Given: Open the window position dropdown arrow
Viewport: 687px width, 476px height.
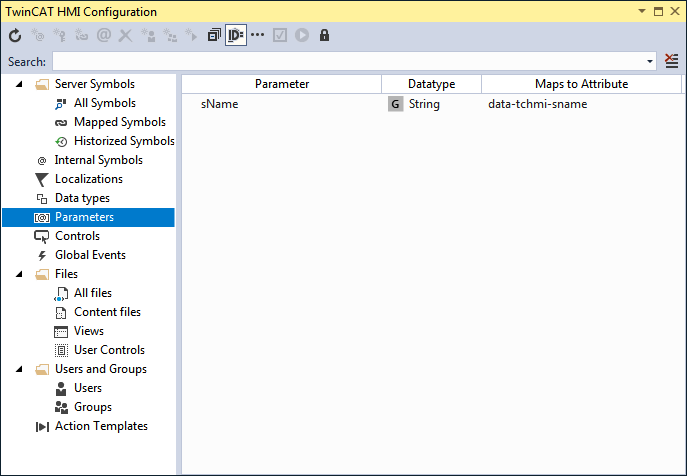Looking at the screenshot, I should 642,11.
